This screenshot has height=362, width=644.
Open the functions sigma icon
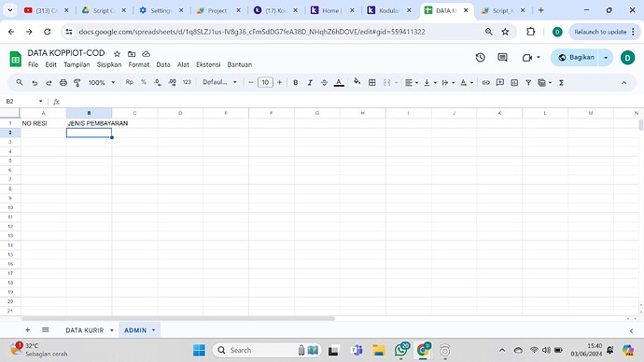coord(561,82)
